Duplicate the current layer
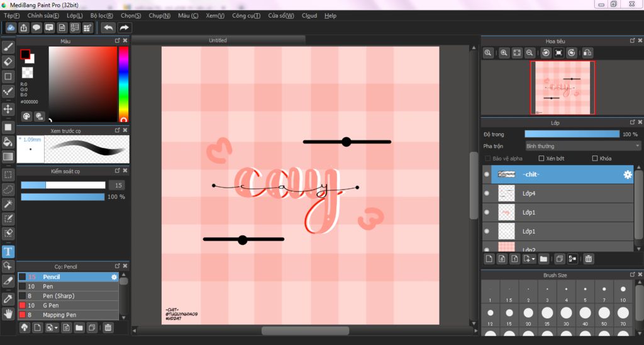The width and height of the screenshot is (644, 345). [x=559, y=259]
